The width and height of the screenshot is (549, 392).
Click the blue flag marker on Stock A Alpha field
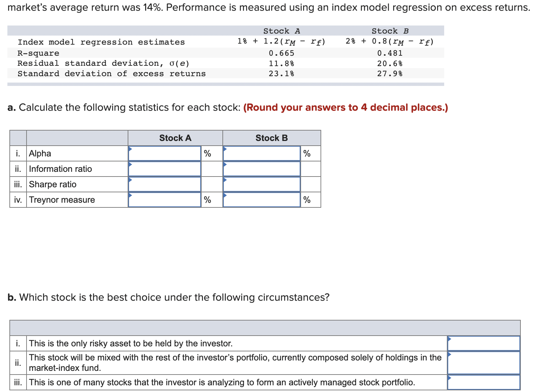coord(131,149)
